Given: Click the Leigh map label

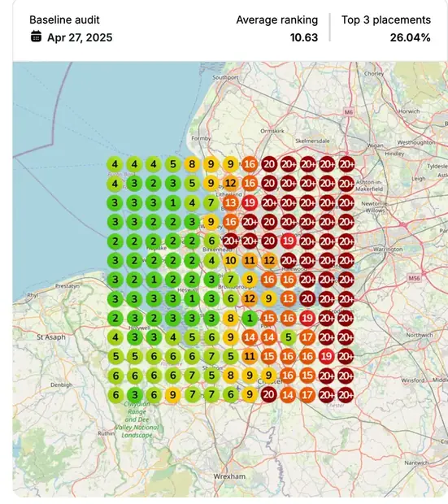Looking at the screenshot, I should click(419, 178).
